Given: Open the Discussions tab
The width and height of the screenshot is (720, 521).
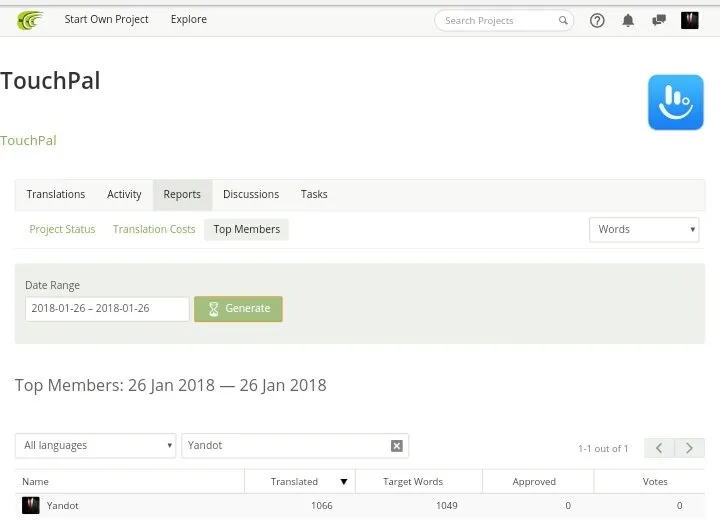Looking at the screenshot, I should pos(251,195).
